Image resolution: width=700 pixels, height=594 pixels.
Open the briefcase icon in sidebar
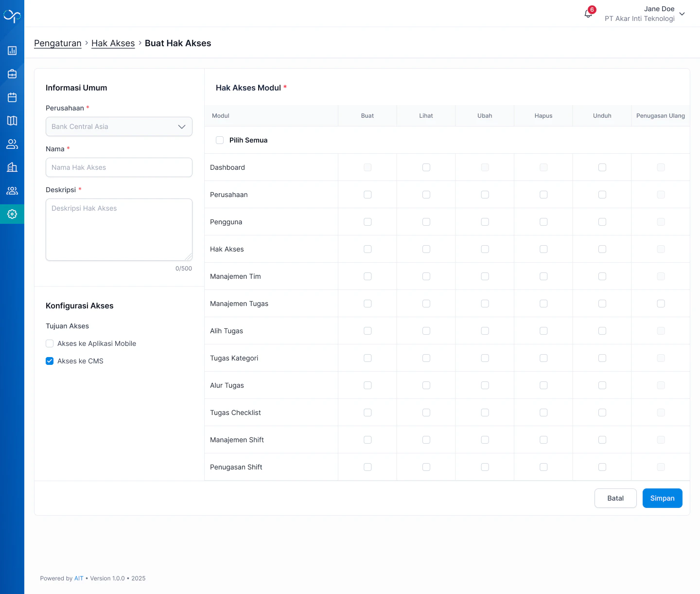(x=12, y=74)
